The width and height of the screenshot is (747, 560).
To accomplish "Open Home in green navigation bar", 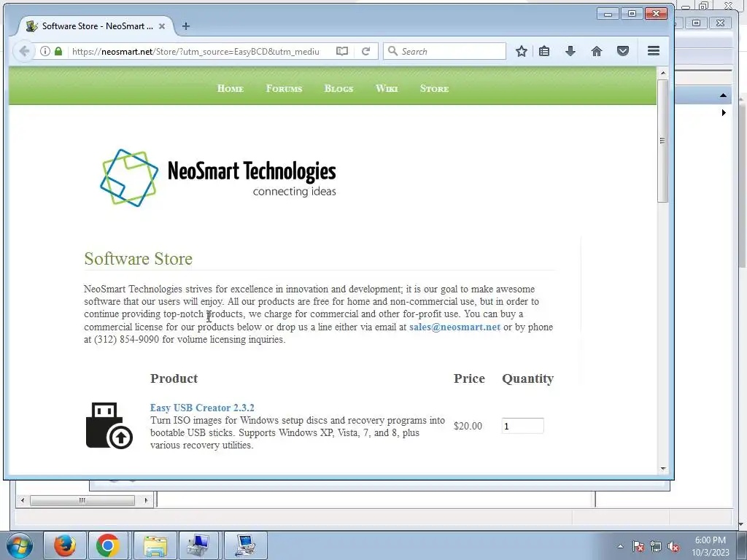I will tap(230, 88).
